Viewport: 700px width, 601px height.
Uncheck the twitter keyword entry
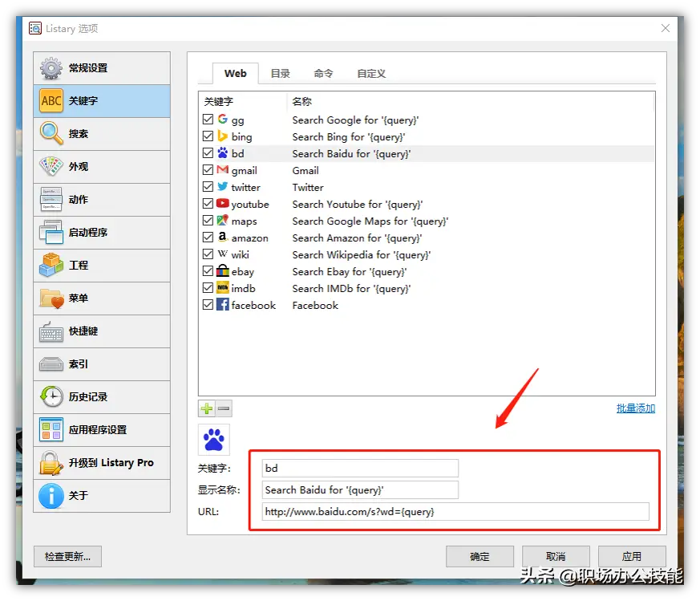(207, 187)
